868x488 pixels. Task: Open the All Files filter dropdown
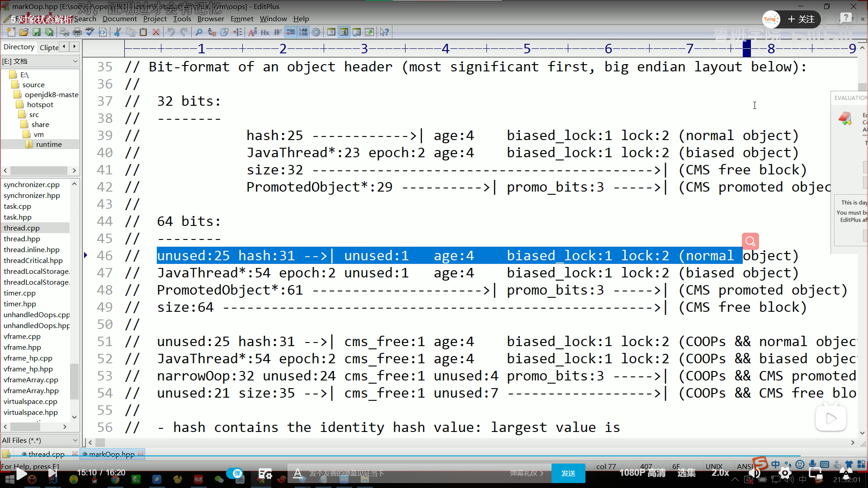pos(75,440)
